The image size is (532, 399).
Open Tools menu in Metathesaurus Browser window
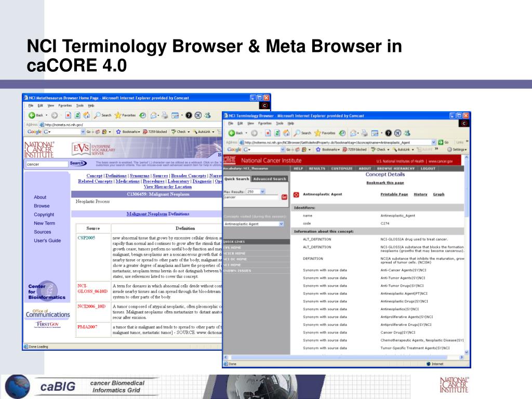click(x=79, y=105)
